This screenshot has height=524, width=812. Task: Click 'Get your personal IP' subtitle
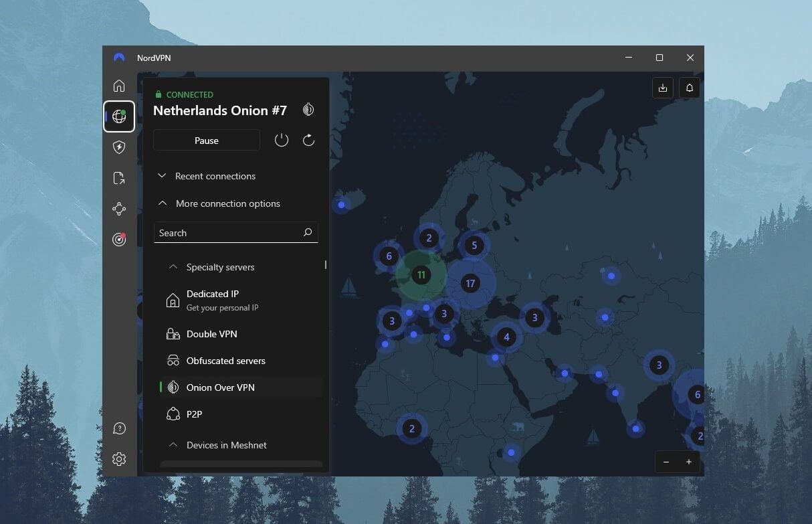tap(223, 308)
